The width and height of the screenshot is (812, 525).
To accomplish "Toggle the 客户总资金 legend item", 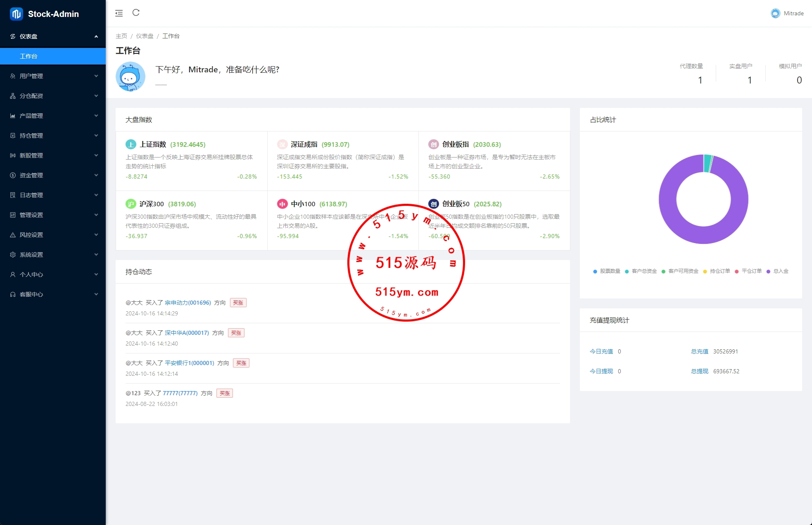I will (x=641, y=271).
